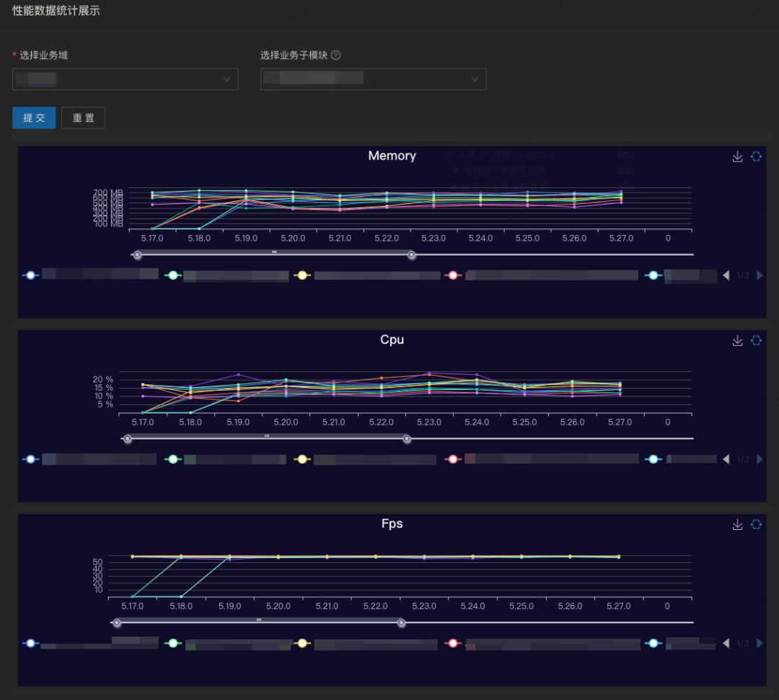Image resolution: width=779 pixels, height=700 pixels.
Task: Restore the Cpu chart view
Action: pos(756,340)
